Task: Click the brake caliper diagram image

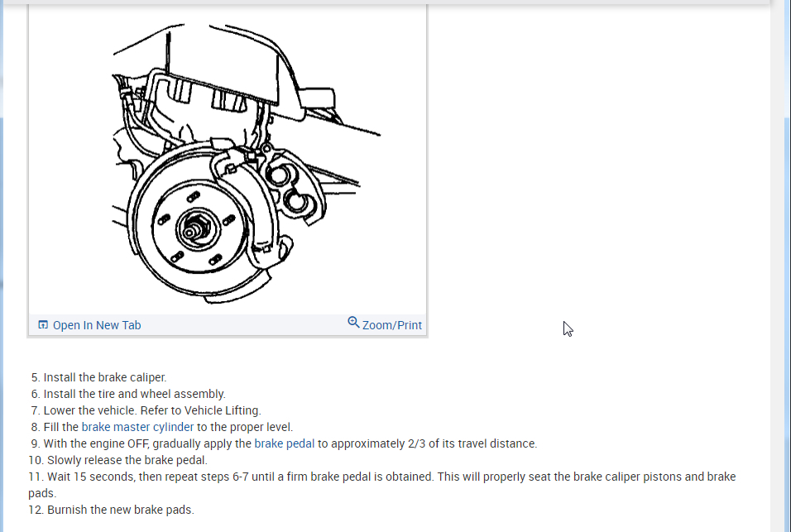Action: point(228,161)
